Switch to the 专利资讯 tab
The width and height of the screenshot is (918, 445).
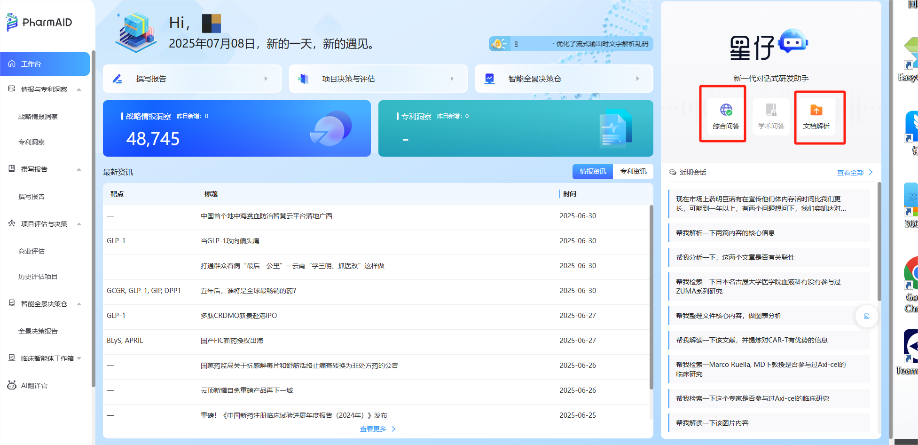[631, 171]
